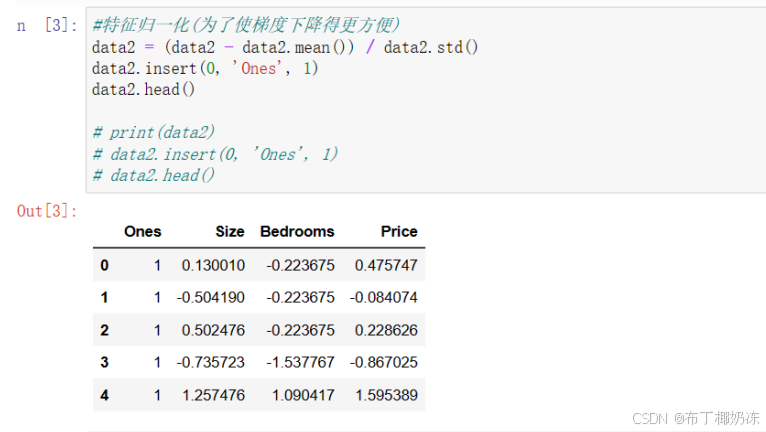Screen dimensions: 766x432
Task: Select the Price column header
Action: [x=399, y=232]
